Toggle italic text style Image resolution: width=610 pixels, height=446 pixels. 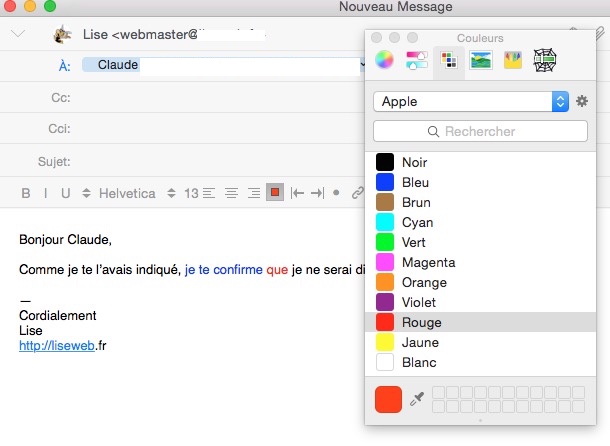point(46,193)
